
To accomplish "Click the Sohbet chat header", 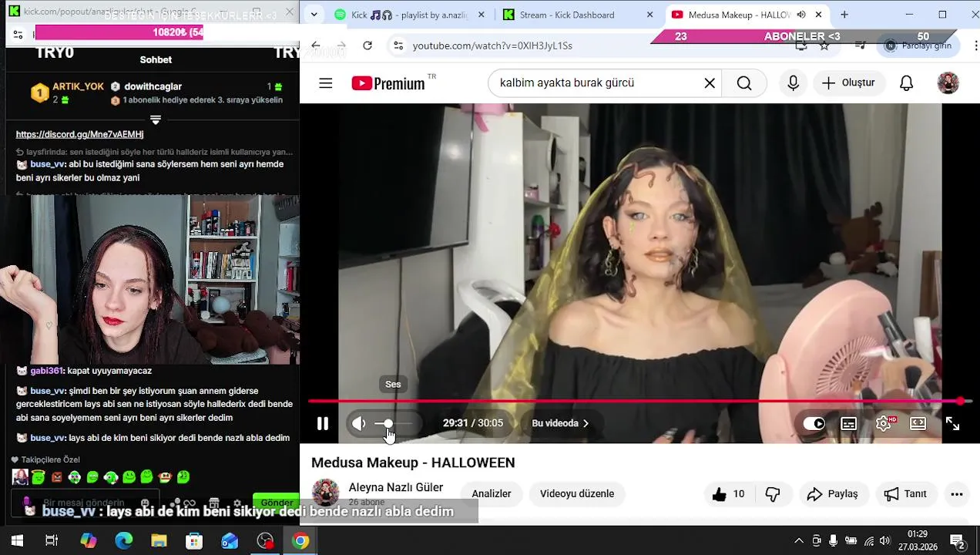I will (156, 59).
